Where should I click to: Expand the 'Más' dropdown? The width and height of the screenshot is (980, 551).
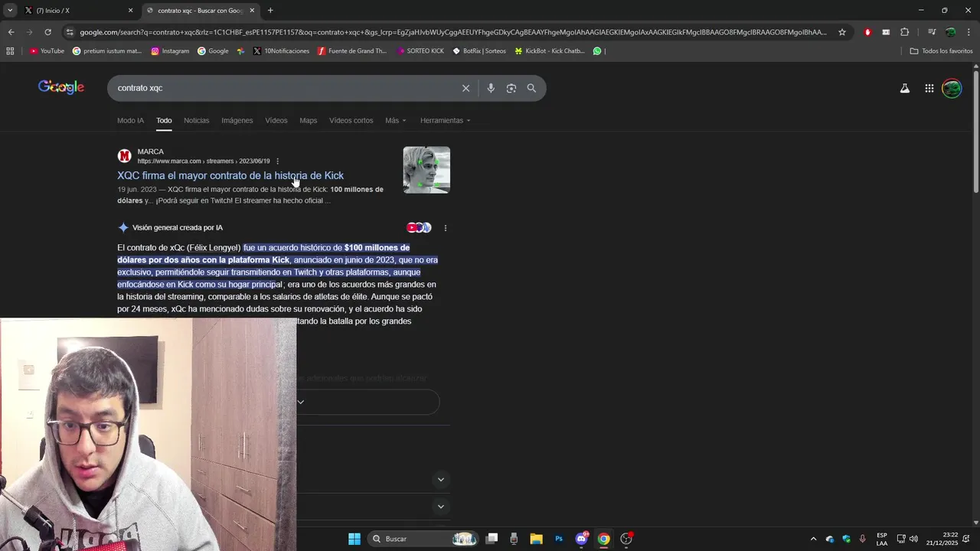click(x=396, y=120)
